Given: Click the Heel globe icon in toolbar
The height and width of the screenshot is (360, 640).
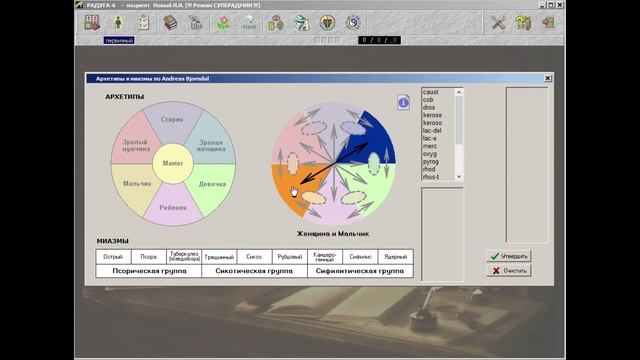Looking at the screenshot, I should (x=249, y=23).
